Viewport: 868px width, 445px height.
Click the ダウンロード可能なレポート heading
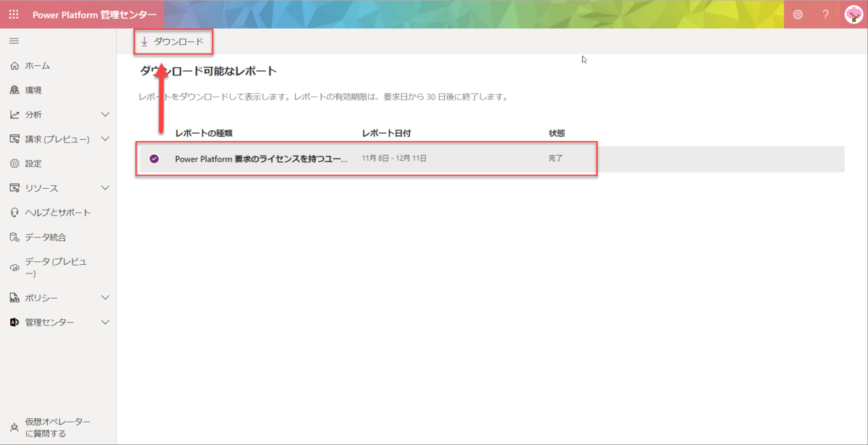click(208, 72)
